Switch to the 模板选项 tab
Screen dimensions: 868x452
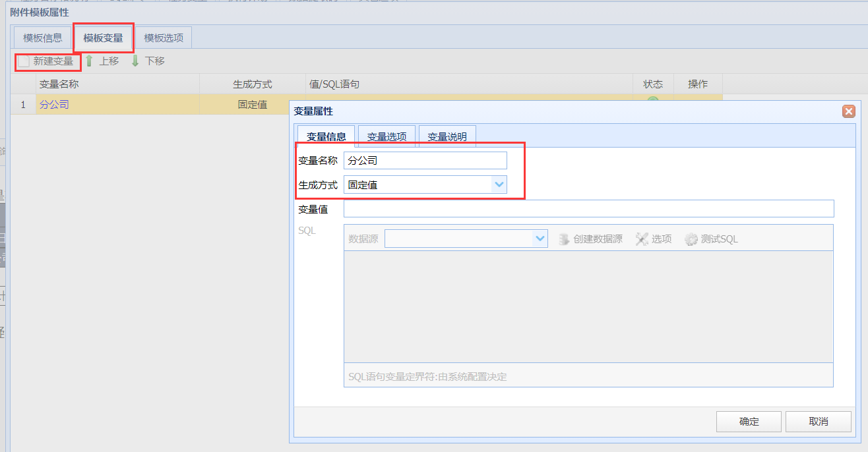(x=164, y=38)
